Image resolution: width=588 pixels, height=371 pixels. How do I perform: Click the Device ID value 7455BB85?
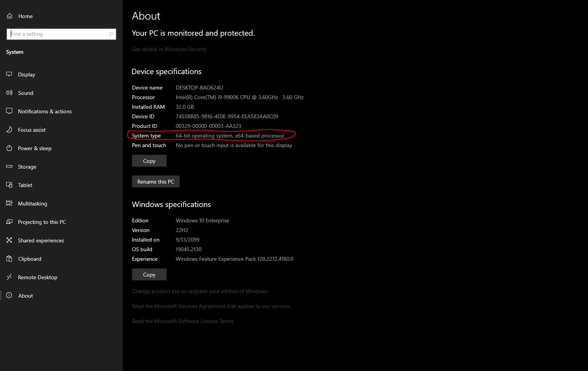(x=227, y=116)
